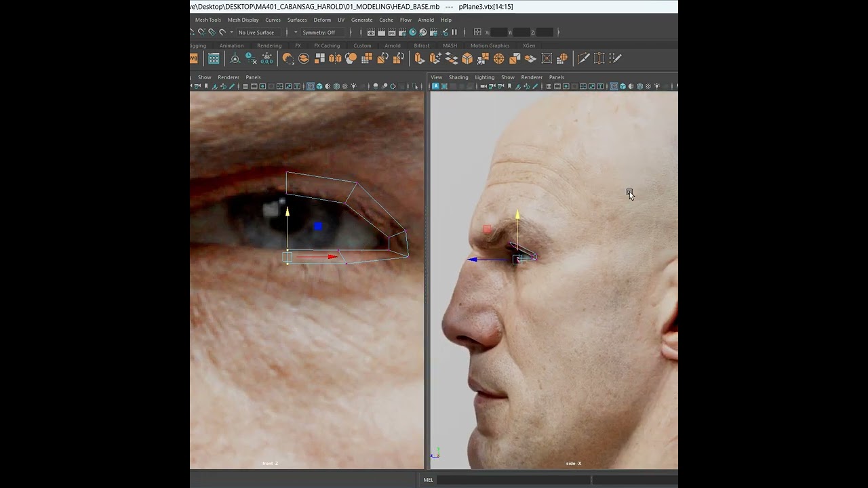868x488 pixels.
Task: Click the image plane icon in side panel toolbar
Action: (x=518, y=87)
